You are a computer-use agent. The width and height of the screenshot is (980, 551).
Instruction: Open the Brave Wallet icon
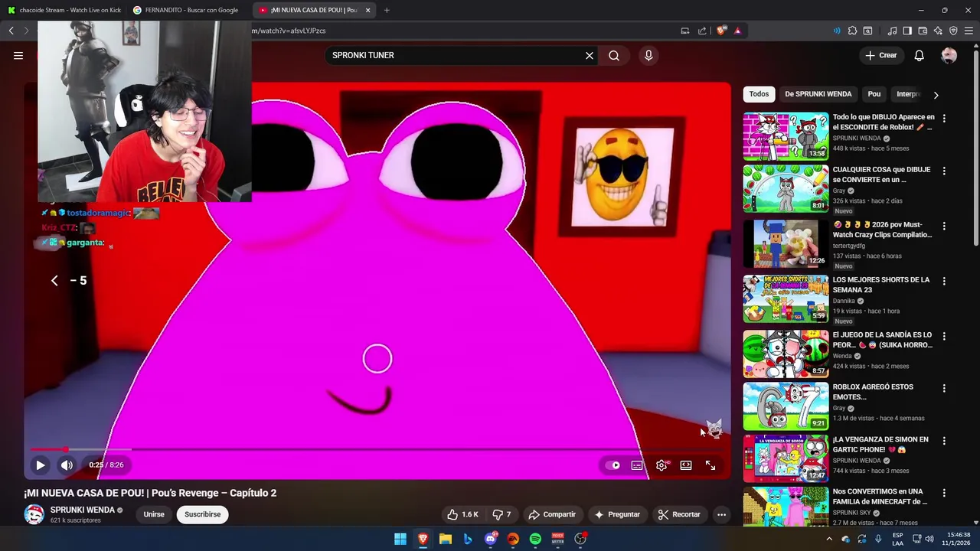tap(923, 31)
